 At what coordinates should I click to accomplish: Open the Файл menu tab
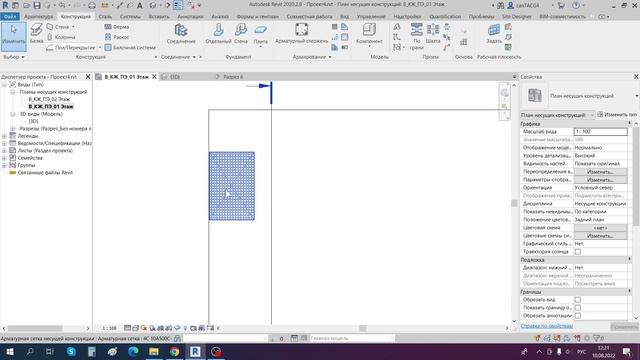pos(9,16)
